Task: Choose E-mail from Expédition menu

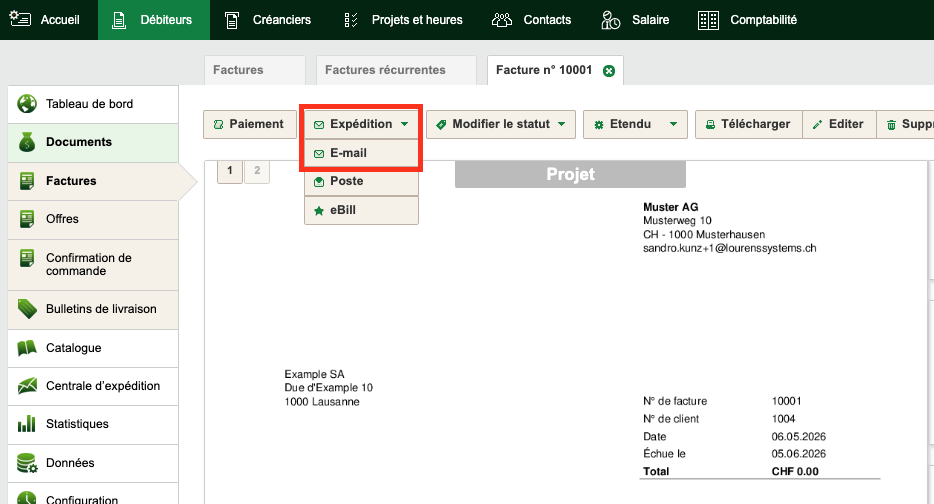Action: 361,153
